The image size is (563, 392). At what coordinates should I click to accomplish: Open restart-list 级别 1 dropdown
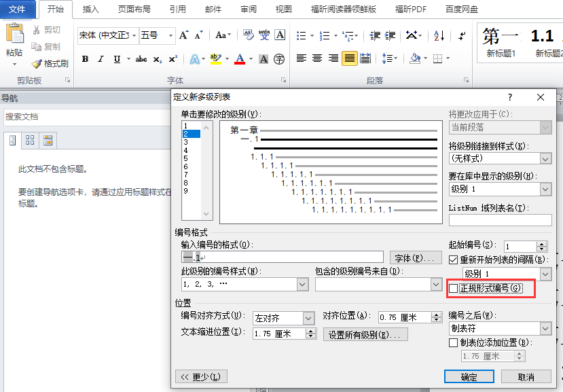[x=545, y=274]
